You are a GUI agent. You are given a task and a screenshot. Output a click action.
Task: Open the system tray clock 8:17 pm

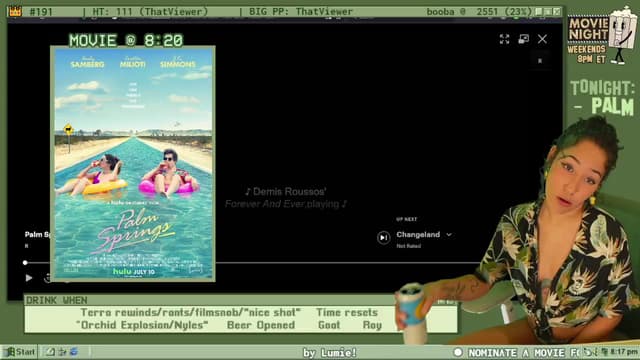[x=624, y=351]
